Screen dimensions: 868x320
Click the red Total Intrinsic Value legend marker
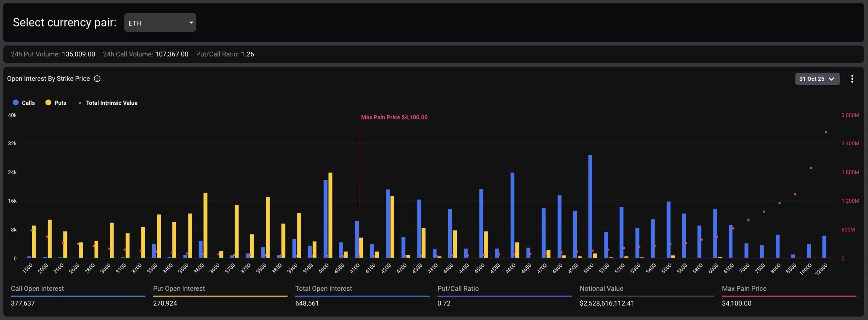[x=80, y=103]
